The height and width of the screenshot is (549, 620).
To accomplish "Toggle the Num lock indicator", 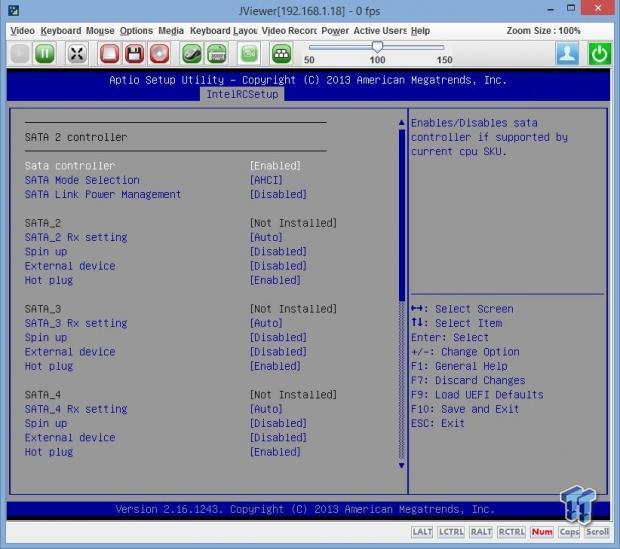I will [x=542, y=532].
